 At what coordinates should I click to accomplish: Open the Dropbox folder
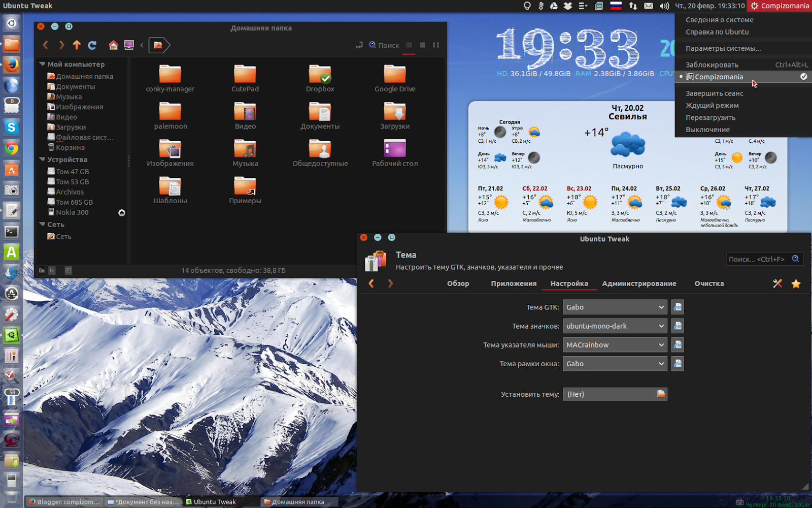tap(320, 79)
